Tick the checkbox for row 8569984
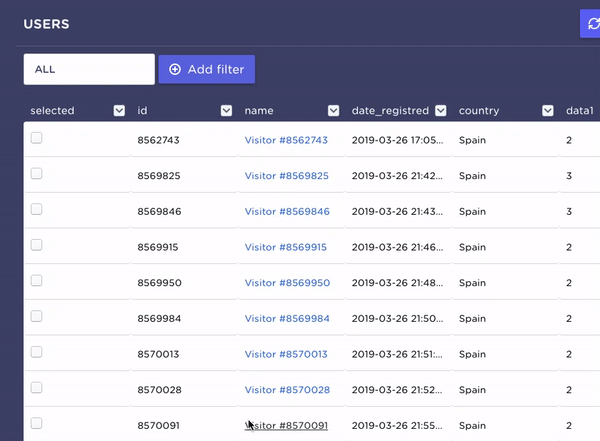 tap(36, 316)
